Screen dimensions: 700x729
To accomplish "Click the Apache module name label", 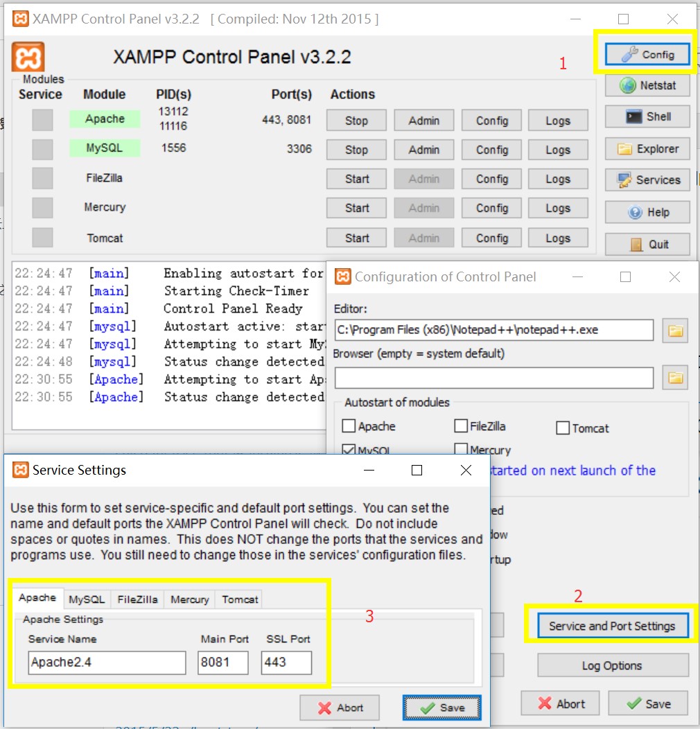I will (x=105, y=119).
